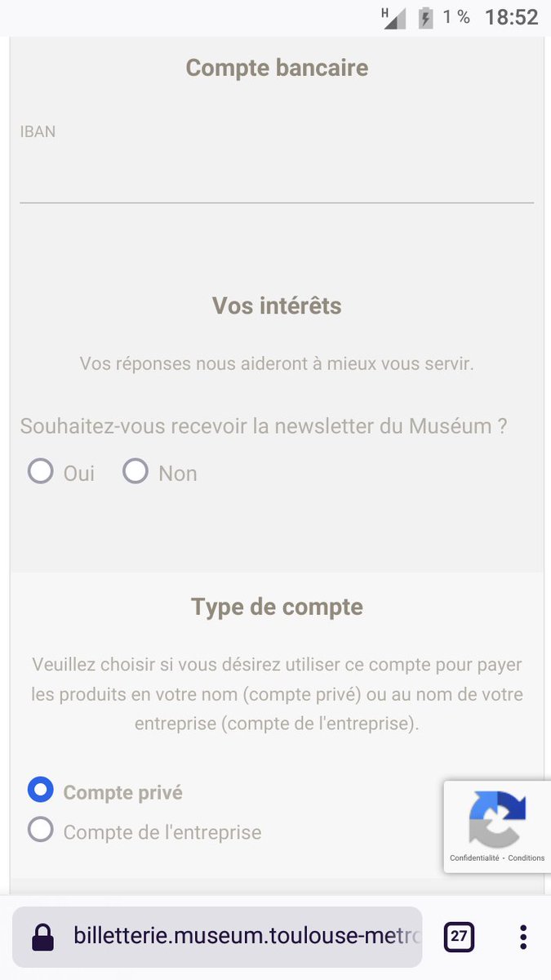Screen dimensions: 551x980
Task: Open the browser three-dot overflow menu
Action: click(x=523, y=937)
